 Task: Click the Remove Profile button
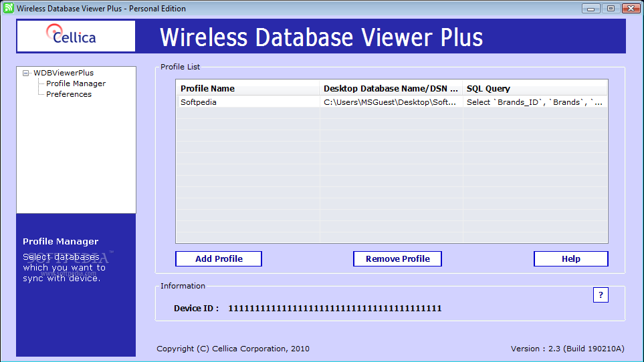(398, 258)
